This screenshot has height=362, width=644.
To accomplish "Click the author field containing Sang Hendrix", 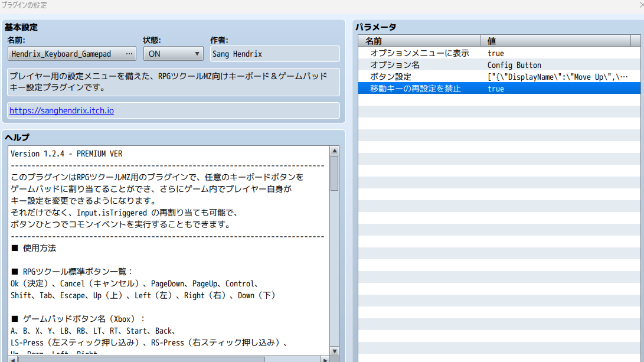I will tap(274, 54).
